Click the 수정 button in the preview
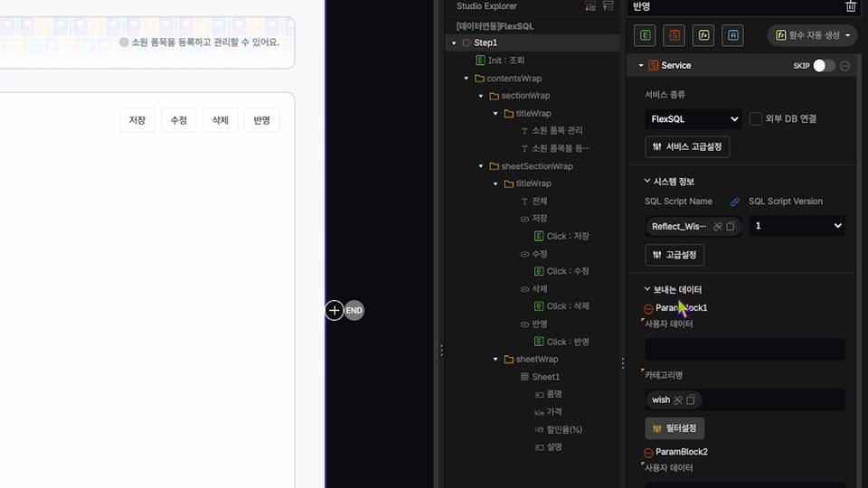The height and width of the screenshot is (488, 868). click(x=179, y=120)
